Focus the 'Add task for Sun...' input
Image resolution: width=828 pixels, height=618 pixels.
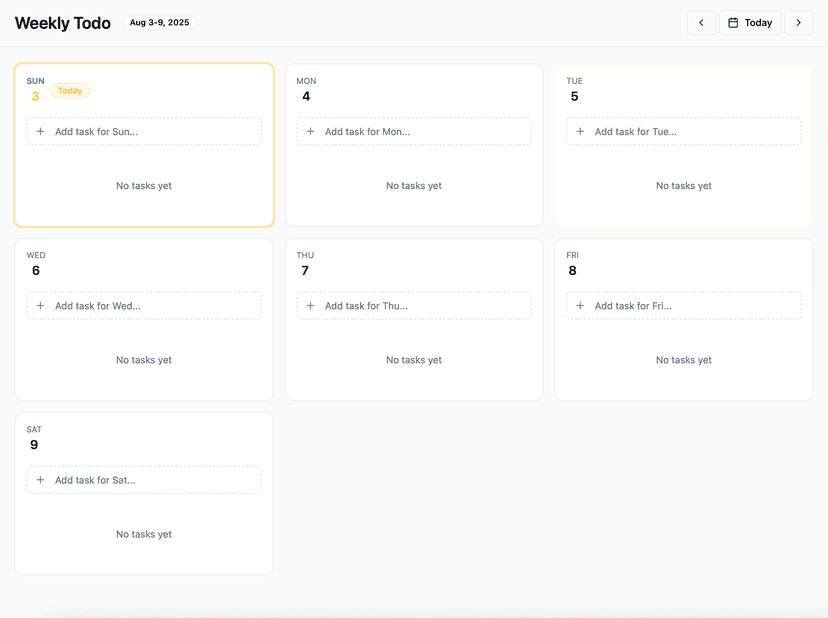pyautogui.click(x=144, y=132)
